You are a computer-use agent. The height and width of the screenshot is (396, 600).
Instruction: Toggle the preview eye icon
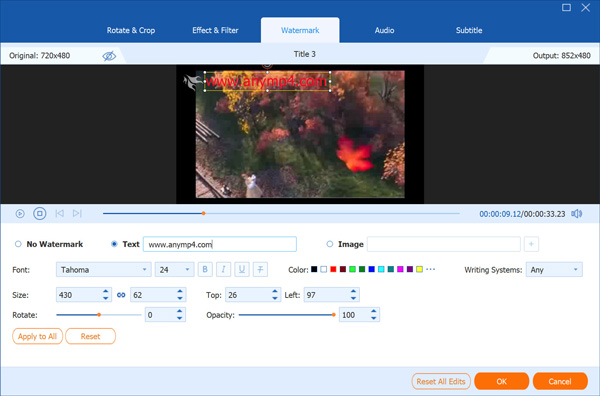tap(109, 56)
